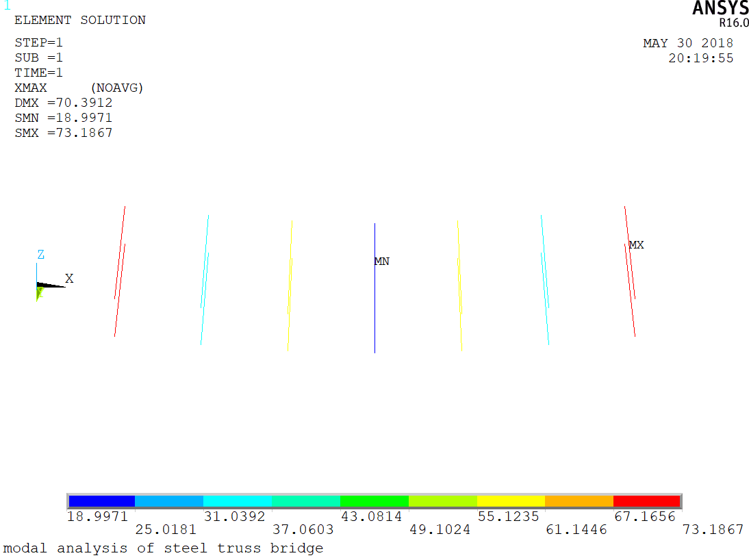Click the XMAX label text
Screen dimensions: 749x560
click(31, 88)
